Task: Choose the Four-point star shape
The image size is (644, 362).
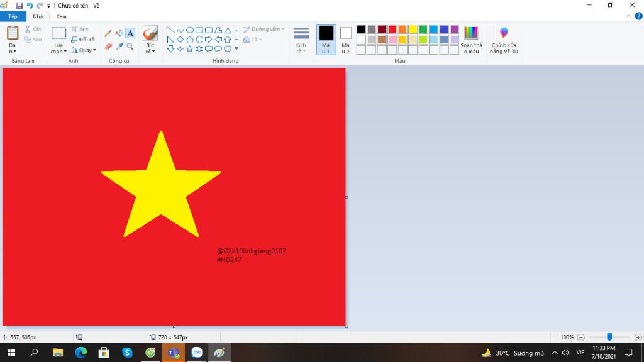Action: coord(180,49)
